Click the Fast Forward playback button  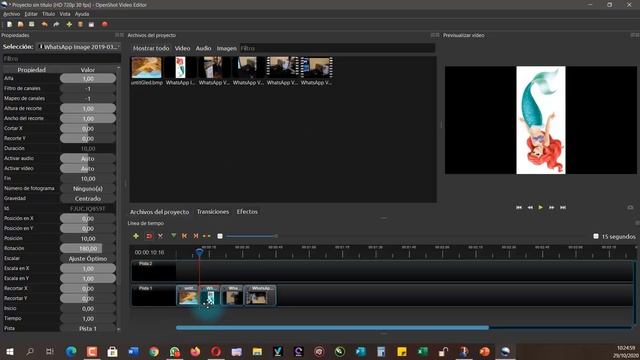(x=551, y=207)
